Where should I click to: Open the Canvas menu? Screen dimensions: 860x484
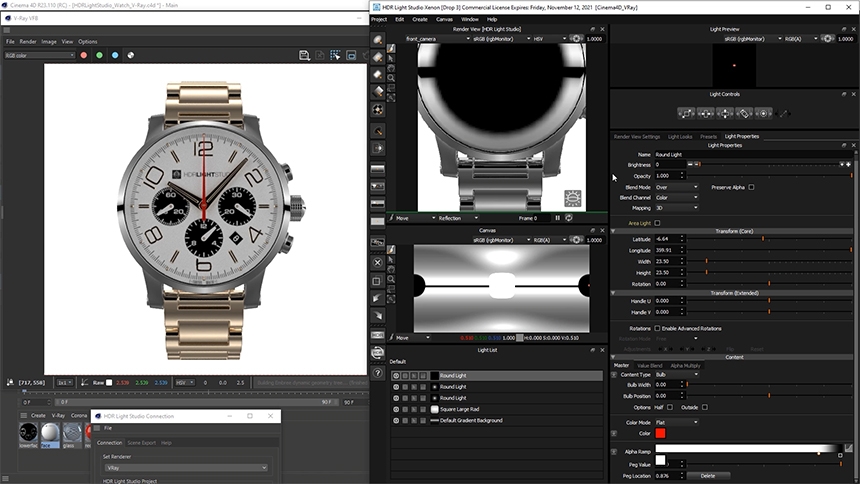[x=444, y=19]
